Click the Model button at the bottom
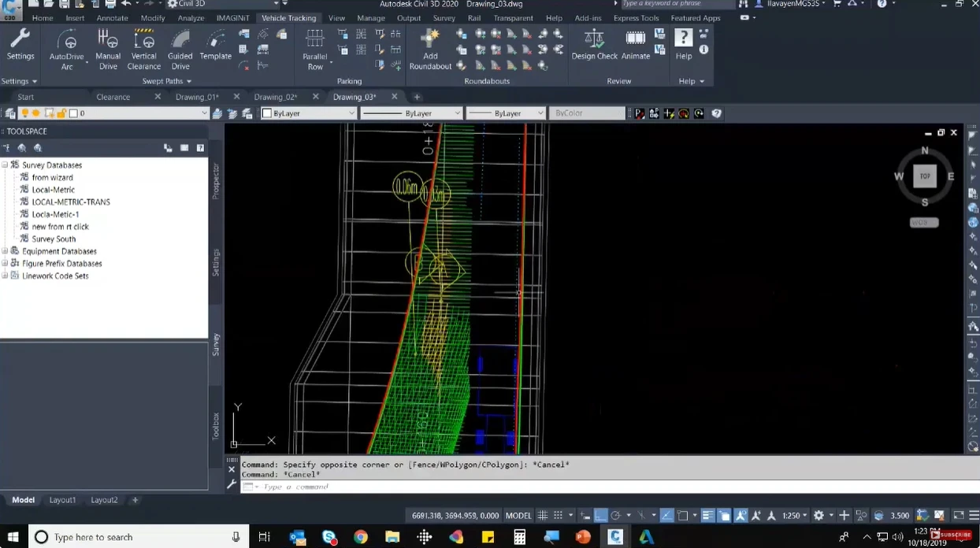 pos(23,499)
